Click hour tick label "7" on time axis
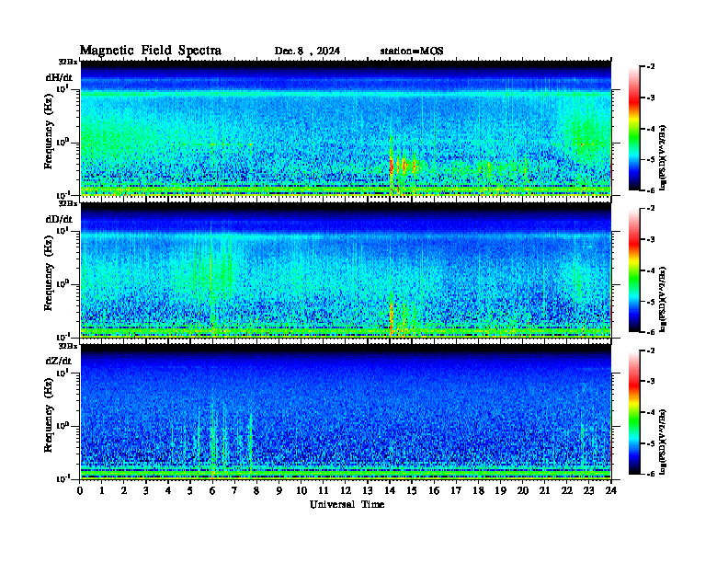728x563 pixels. pyautogui.click(x=234, y=490)
